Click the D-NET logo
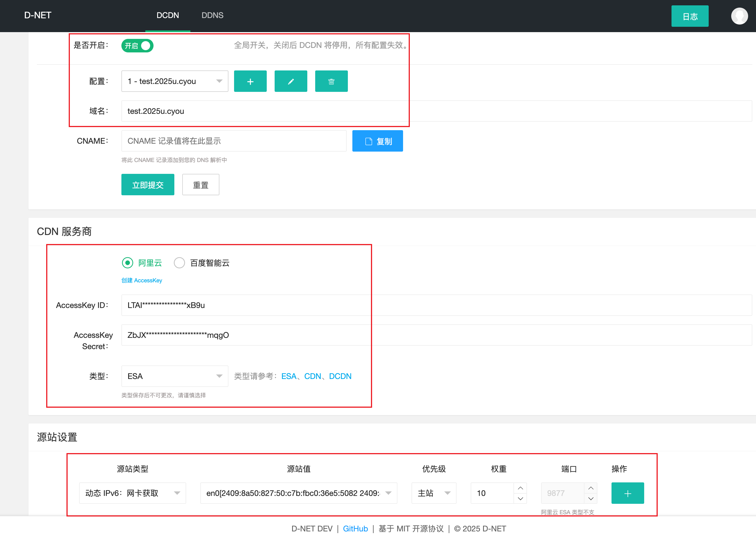The image size is (756, 541). (x=38, y=15)
